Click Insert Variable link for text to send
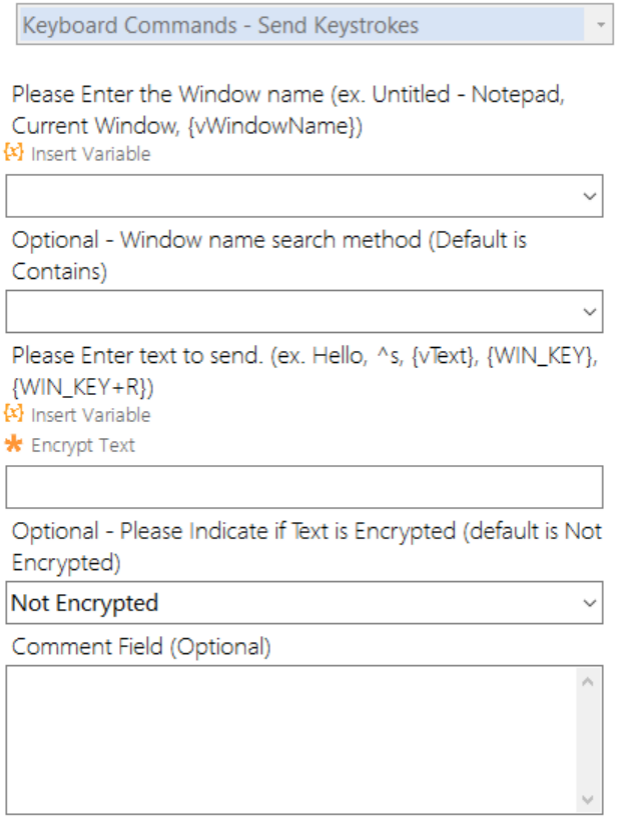618x824 pixels. (x=90, y=415)
